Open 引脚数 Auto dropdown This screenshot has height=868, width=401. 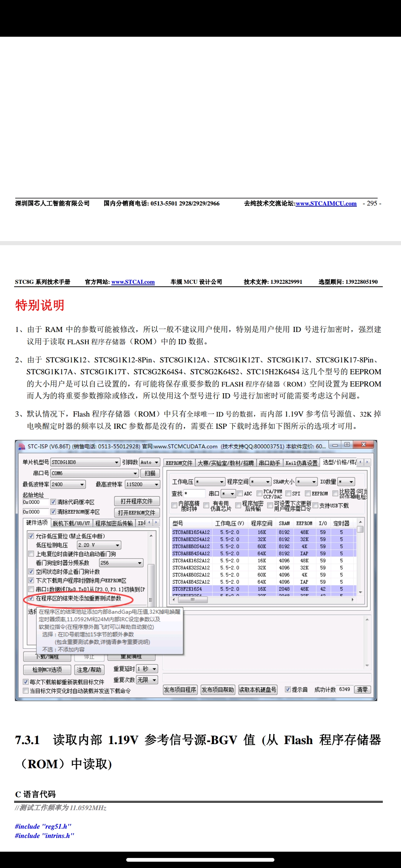click(150, 462)
